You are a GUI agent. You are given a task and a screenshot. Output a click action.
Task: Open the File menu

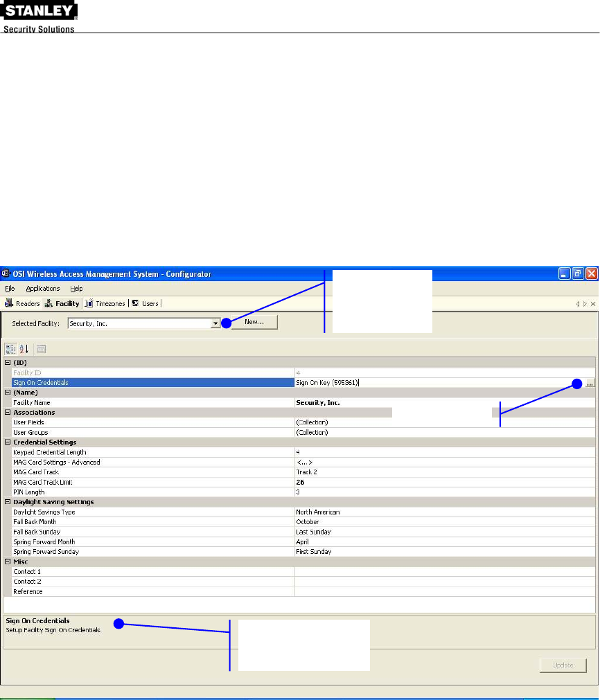(10, 289)
